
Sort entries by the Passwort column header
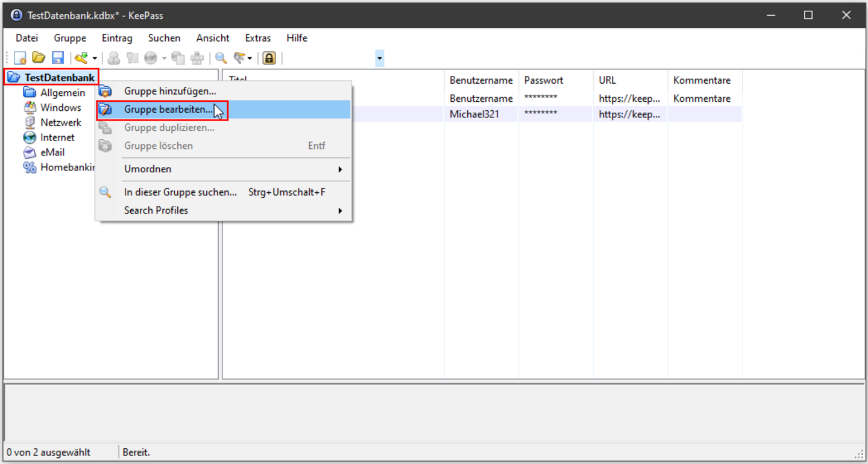[x=556, y=80]
